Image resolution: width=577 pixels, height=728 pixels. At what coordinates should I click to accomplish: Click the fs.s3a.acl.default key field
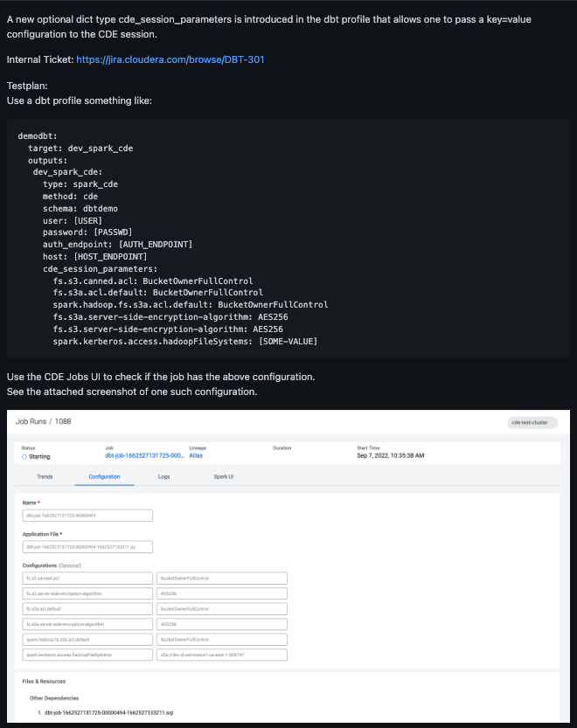pos(87,608)
